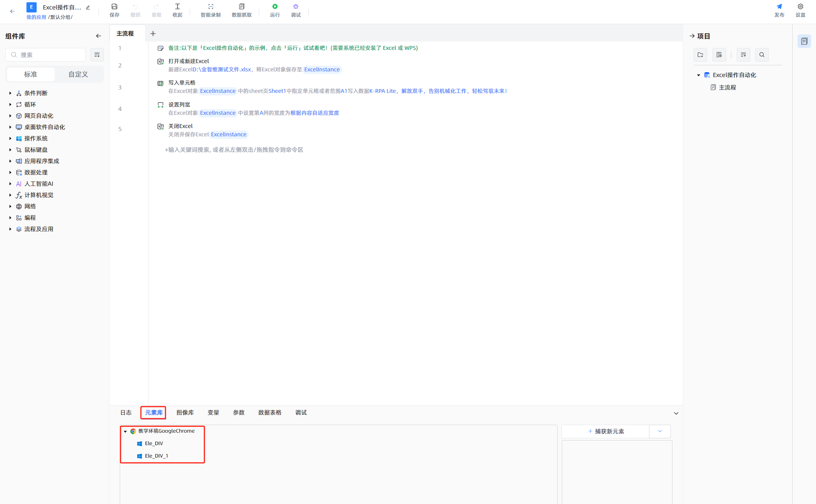The image size is (816, 504).
Task: Expand the 网页自动化 category
Action: pyautogui.click(x=10, y=116)
